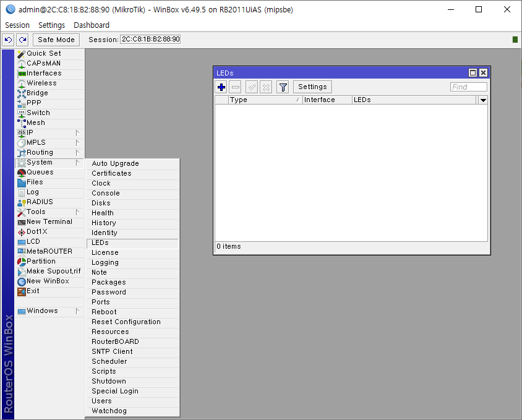The width and height of the screenshot is (522, 420).
Task: Sort by the Interface column header
Action: [327, 100]
